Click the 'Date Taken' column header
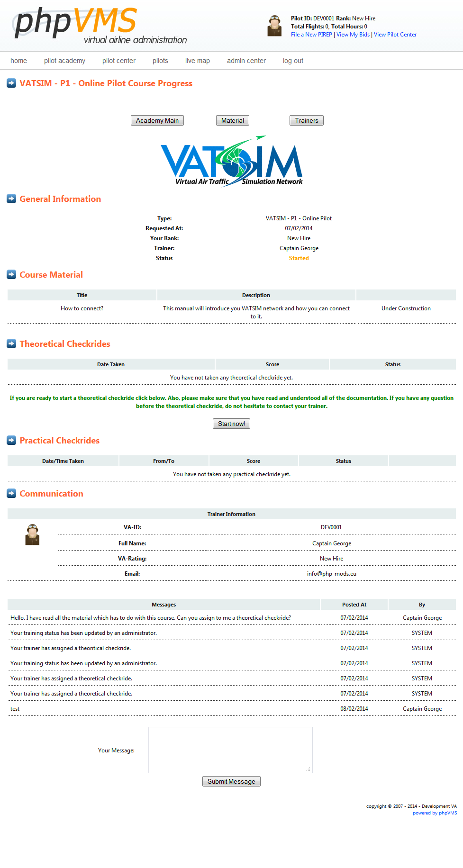The image size is (463, 868). (x=111, y=364)
